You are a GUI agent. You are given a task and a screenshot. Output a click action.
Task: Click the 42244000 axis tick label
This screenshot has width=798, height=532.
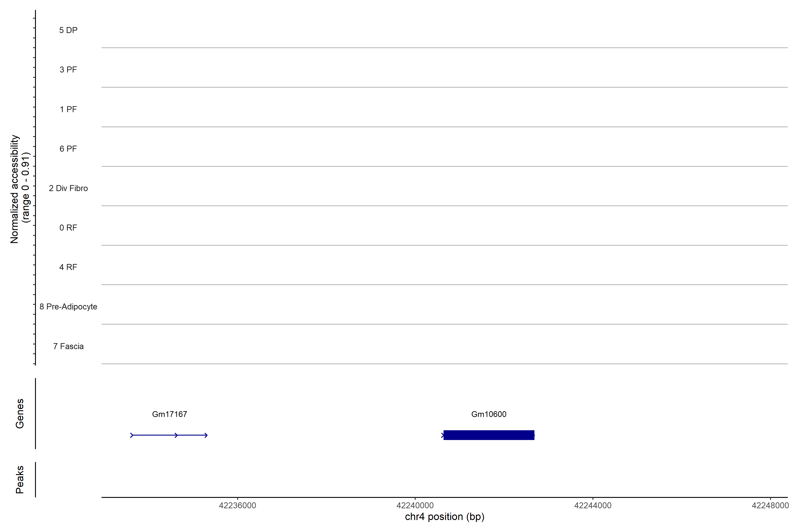[x=592, y=506]
